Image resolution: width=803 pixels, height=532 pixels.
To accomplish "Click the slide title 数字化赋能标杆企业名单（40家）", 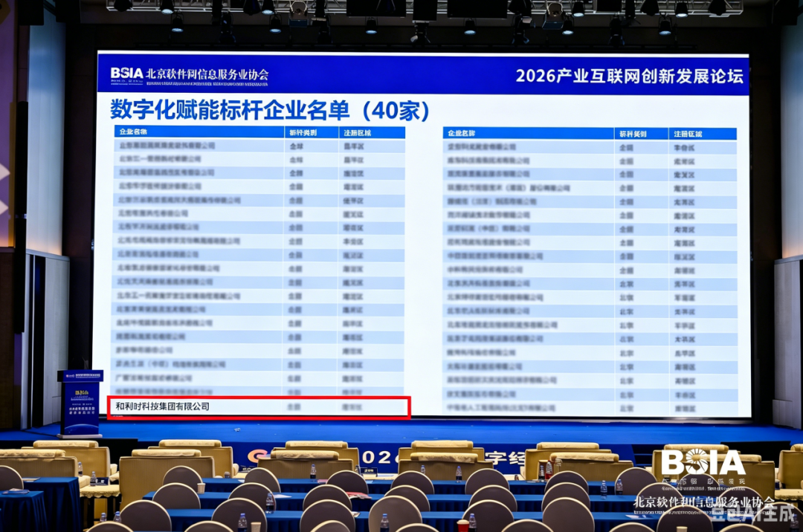I will point(270,111).
